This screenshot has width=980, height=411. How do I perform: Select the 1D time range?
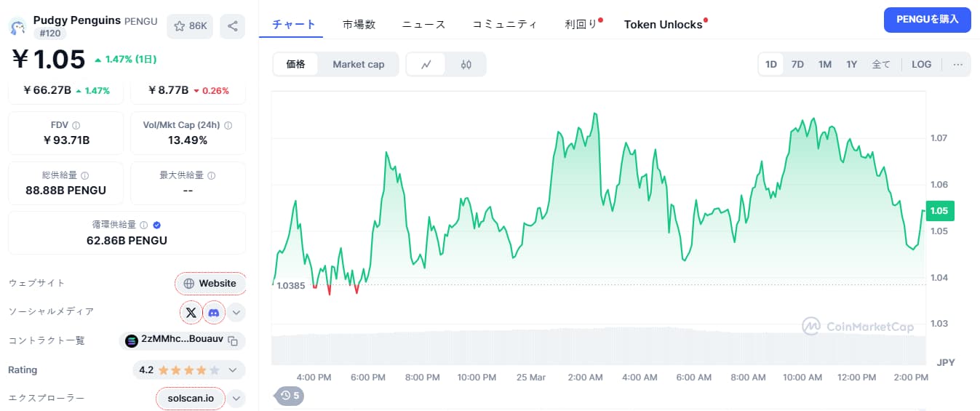pos(771,64)
